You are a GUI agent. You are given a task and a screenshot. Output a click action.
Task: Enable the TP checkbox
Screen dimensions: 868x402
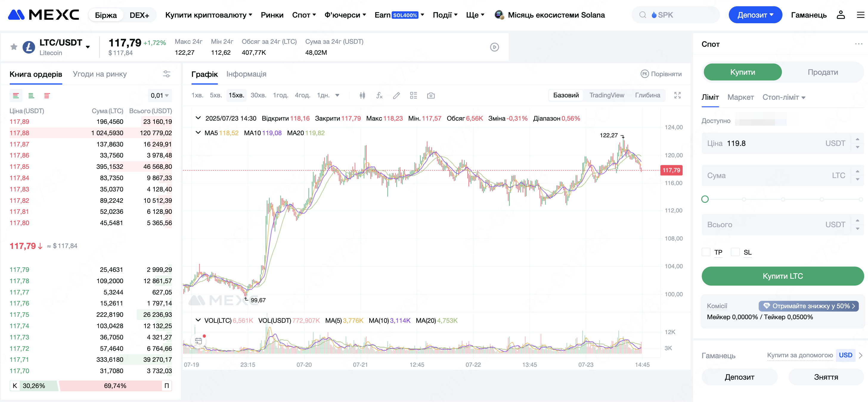pyautogui.click(x=706, y=252)
